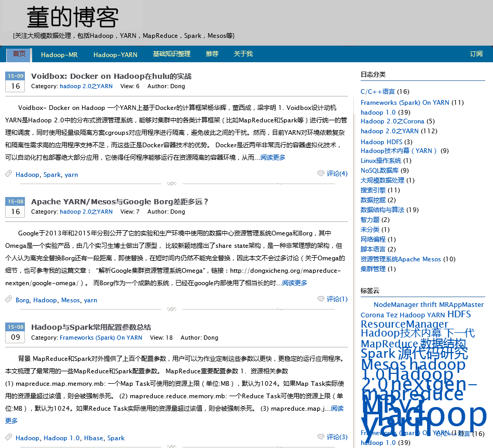Open hadoop 1.0 category in 日志分类
This screenshot has height=448, width=493.
tap(378, 112)
